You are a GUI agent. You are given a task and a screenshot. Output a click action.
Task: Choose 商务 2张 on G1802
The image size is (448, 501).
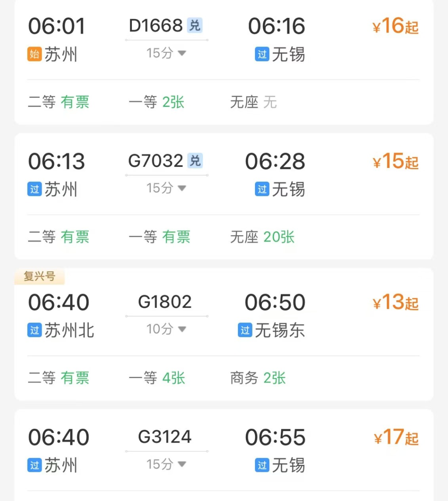pos(258,378)
